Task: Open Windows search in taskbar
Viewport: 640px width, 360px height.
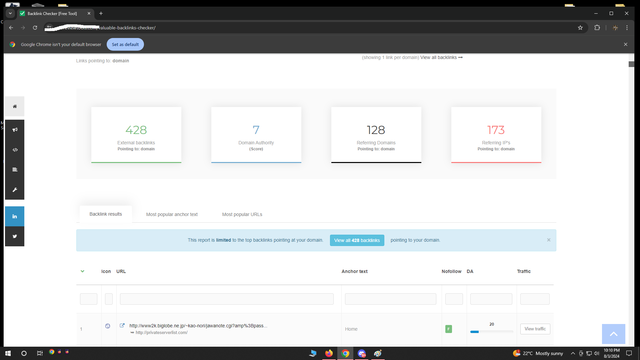Action: click(x=24, y=353)
